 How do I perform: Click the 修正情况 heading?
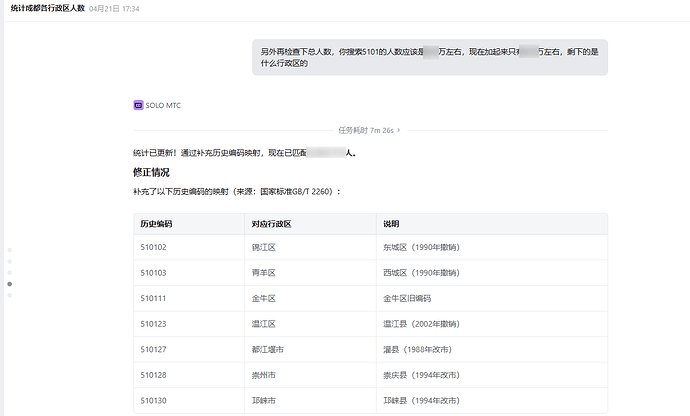coord(151,172)
